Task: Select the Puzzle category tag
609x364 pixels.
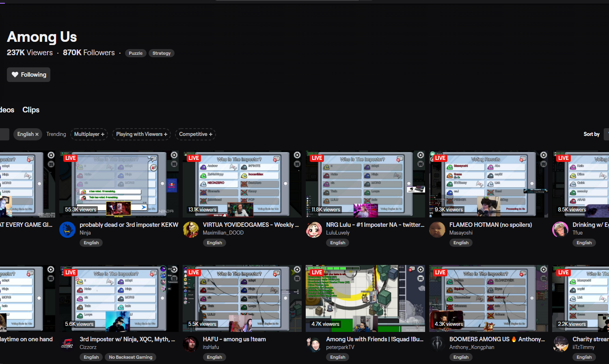Action: [136, 53]
